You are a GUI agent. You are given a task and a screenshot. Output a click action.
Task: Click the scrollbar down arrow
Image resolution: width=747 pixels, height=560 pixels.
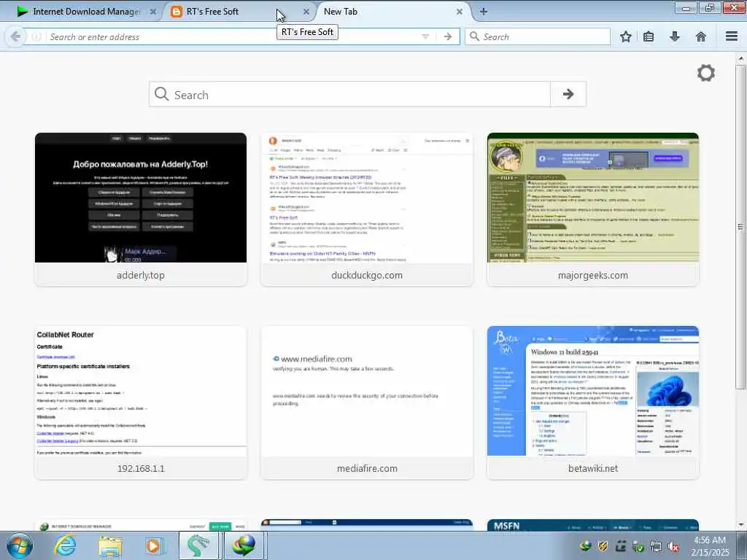pos(741,525)
